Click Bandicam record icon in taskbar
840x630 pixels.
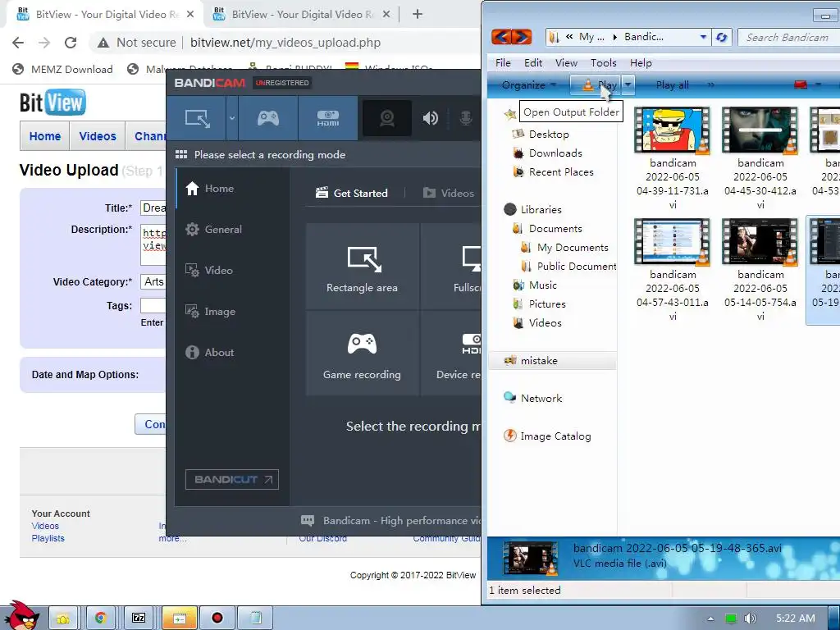[217, 619]
